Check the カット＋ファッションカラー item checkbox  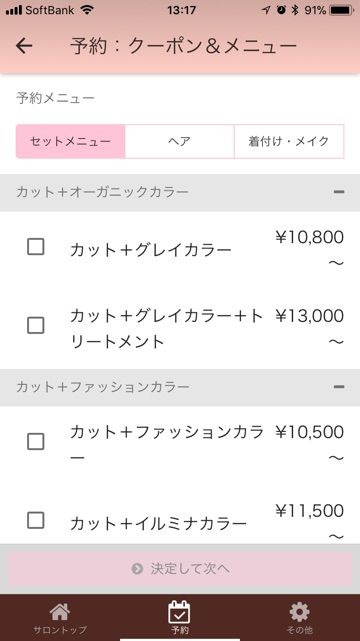coord(36,442)
